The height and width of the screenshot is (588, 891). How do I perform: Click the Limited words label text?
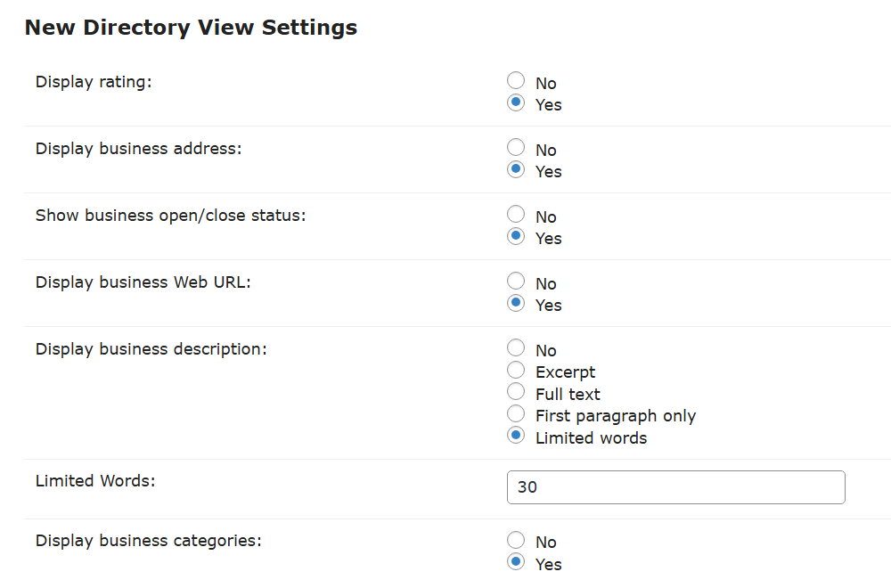591,438
